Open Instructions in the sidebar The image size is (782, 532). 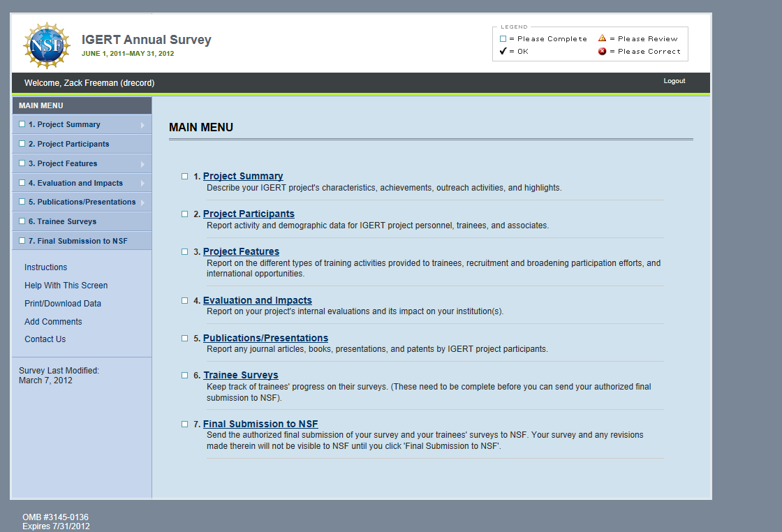(x=46, y=267)
